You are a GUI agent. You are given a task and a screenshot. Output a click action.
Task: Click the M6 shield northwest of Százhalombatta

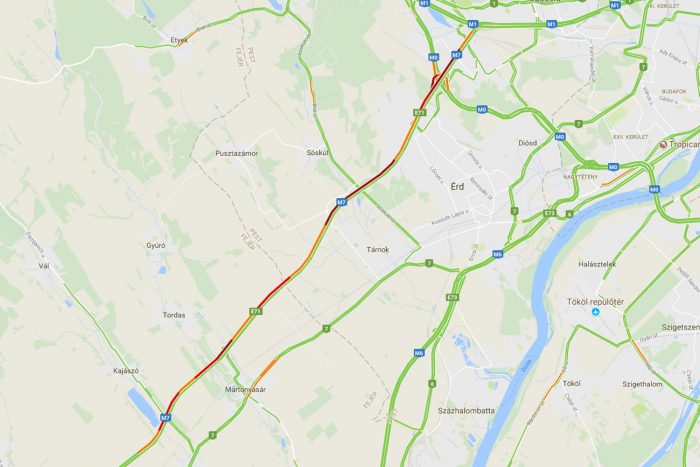[x=418, y=353]
